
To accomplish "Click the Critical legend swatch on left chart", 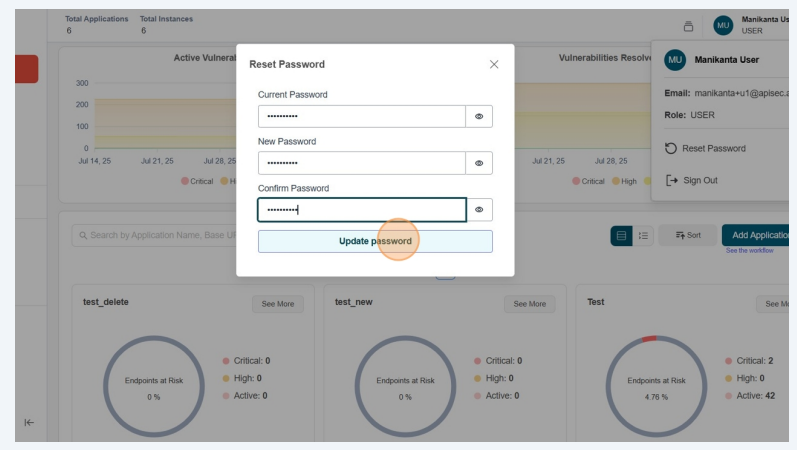I will pyautogui.click(x=185, y=181).
